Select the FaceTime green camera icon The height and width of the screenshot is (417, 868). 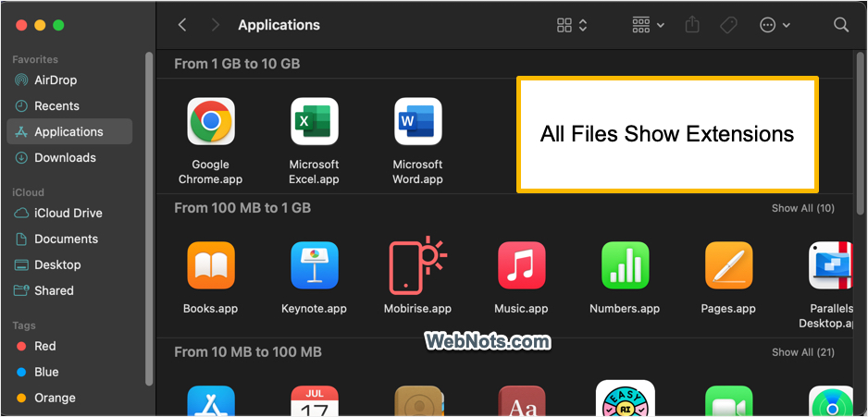(728, 401)
